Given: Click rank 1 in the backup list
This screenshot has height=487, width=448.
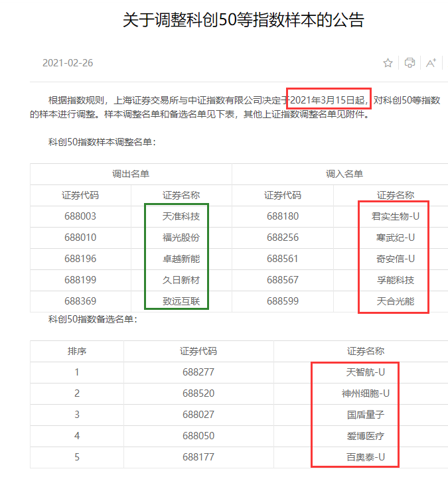Looking at the screenshot, I should [x=77, y=372].
